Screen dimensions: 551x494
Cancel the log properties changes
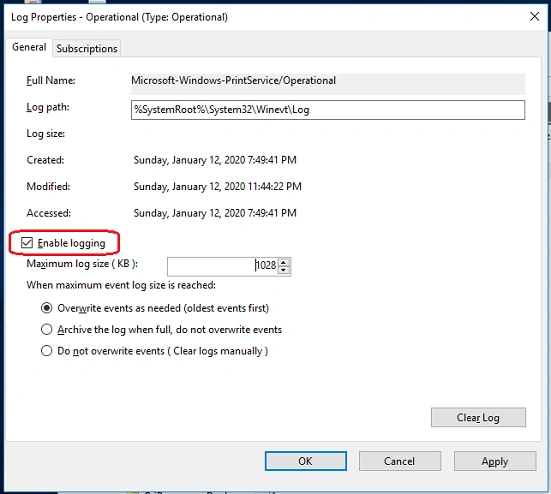tap(400, 461)
